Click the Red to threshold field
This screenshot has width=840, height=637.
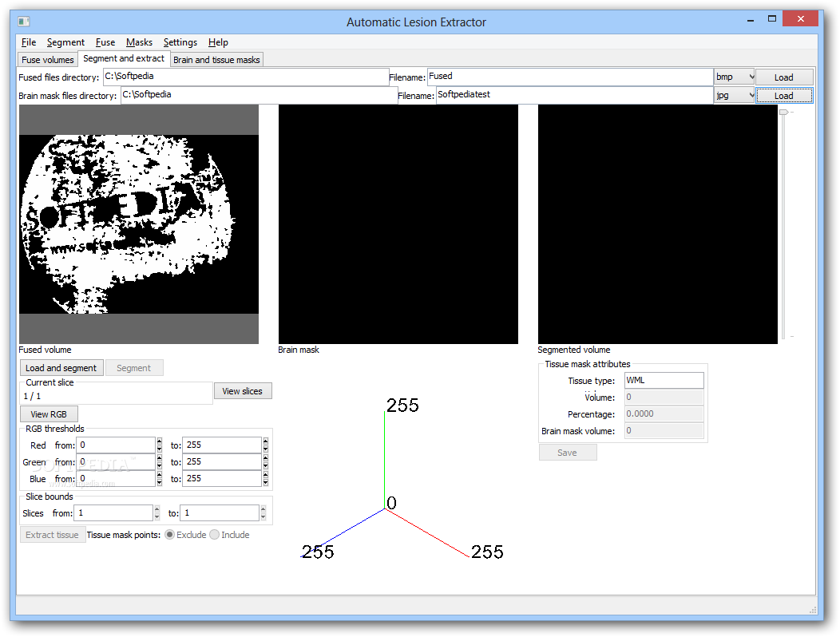(x=222, y=445)
